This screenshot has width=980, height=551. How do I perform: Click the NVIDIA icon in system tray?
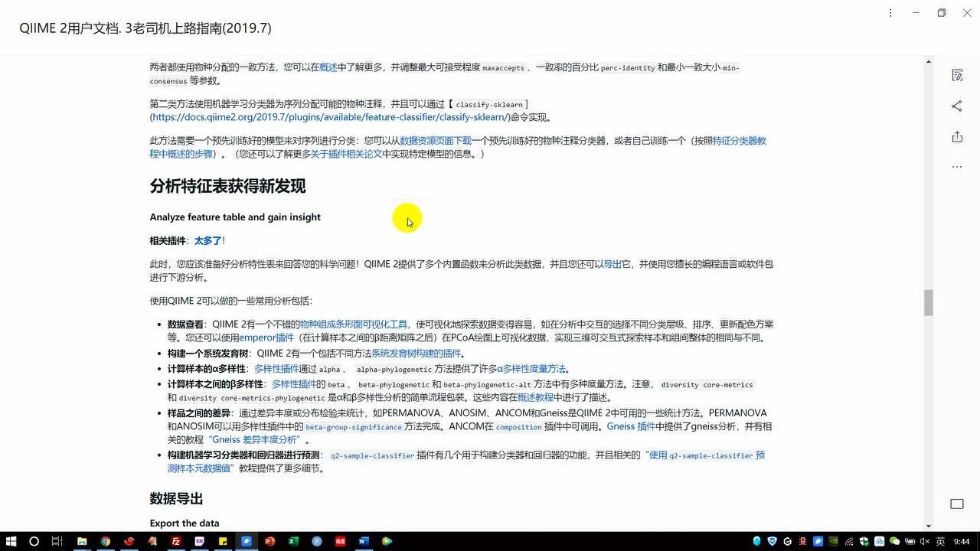[834, 541]
